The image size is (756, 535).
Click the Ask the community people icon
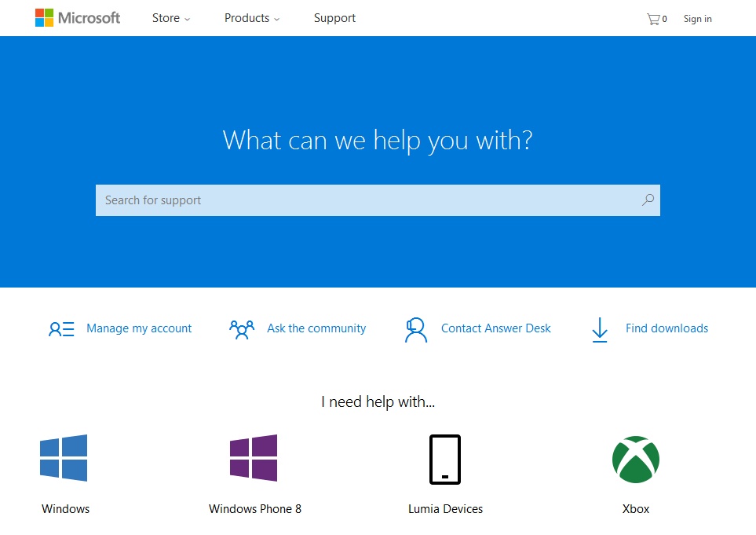pos(242,329)
